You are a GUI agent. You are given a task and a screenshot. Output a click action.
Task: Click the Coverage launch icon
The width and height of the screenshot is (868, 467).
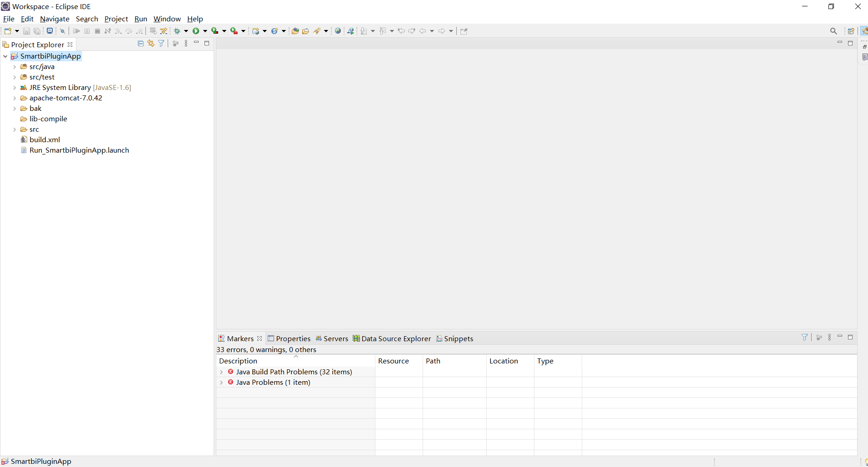(x=215, y=31)
